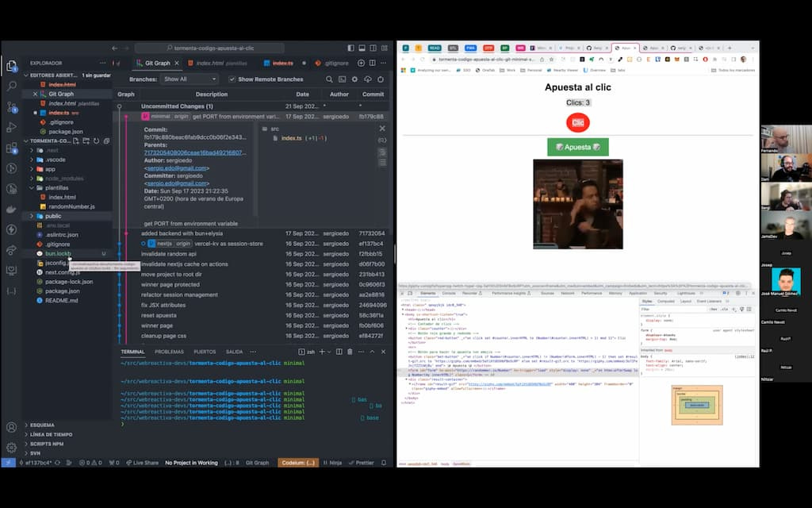Viewport: 812px width, 508px height.
Task: Open Source Control view in activity bar
Action: (11, 107)
